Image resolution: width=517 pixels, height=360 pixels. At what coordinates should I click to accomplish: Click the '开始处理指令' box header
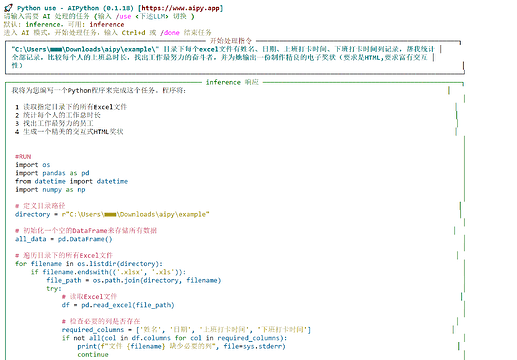[x=231, y=41]
